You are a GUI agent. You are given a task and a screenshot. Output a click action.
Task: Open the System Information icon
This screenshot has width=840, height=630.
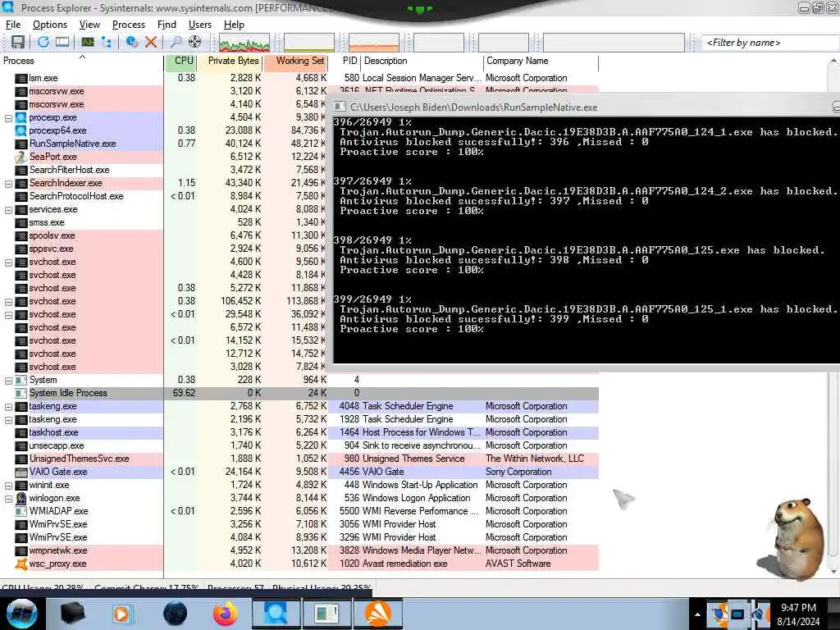[x=88, y=42]
